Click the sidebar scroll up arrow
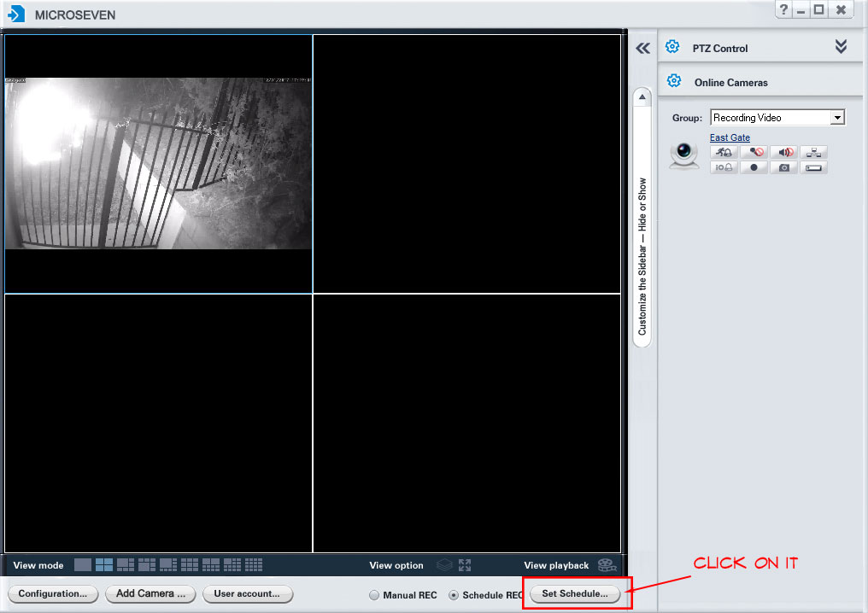The height and width of the screenshot is (613, 868). tap(642, 97)
